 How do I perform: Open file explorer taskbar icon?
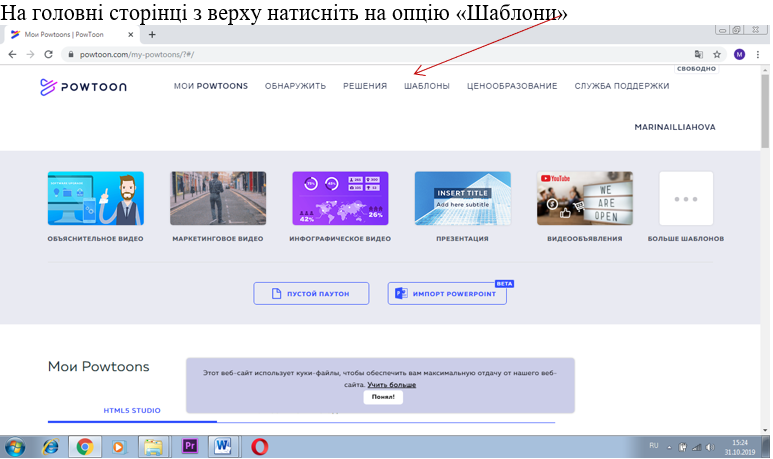point(153,447)
